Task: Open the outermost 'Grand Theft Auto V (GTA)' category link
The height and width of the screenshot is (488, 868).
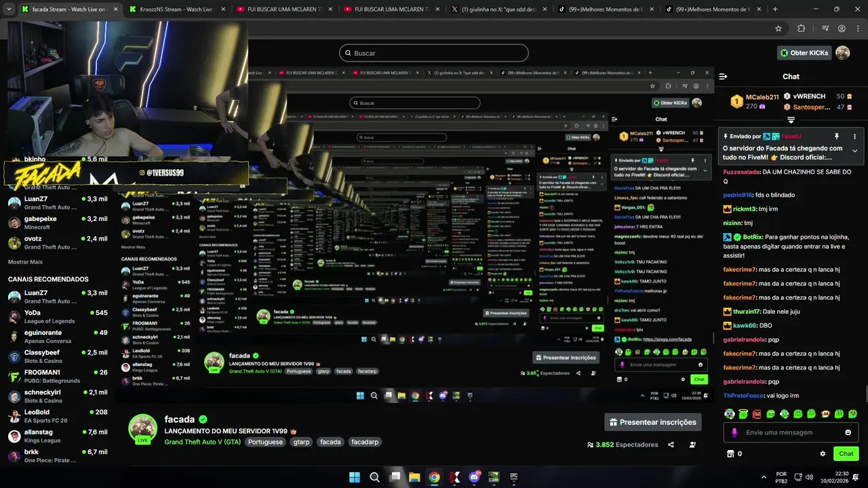Action: (203, 442)
